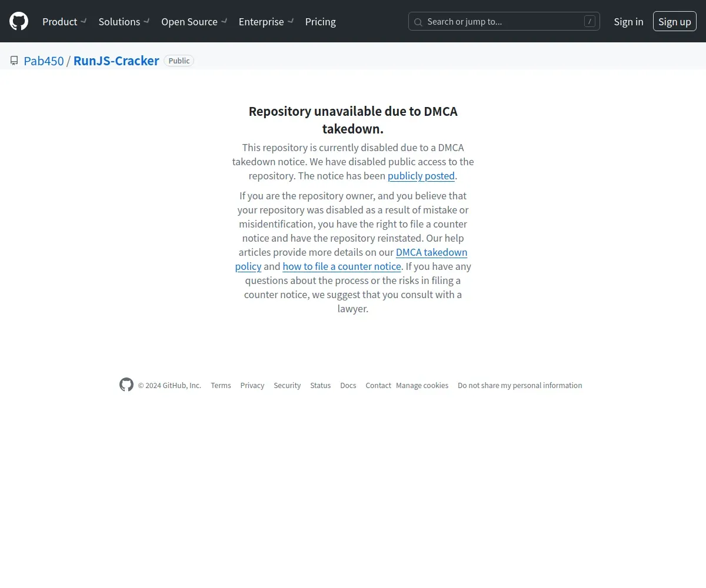This screenshot has width=706, height=588.
Task: Click the © 2024 GitHub, Inc. text
Action: (169, 385)
